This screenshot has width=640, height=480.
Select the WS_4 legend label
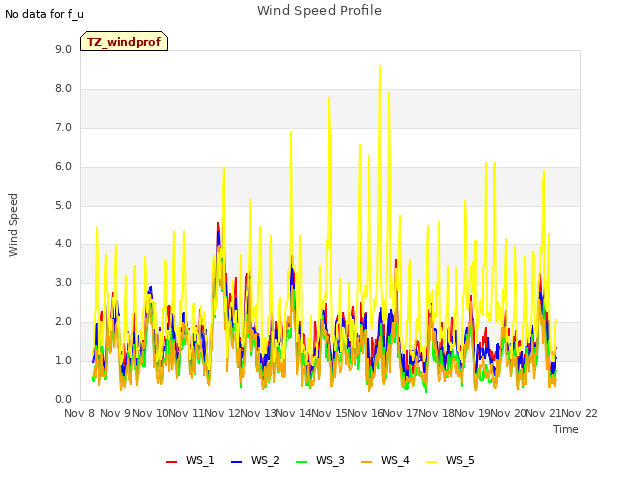(395, 460)
